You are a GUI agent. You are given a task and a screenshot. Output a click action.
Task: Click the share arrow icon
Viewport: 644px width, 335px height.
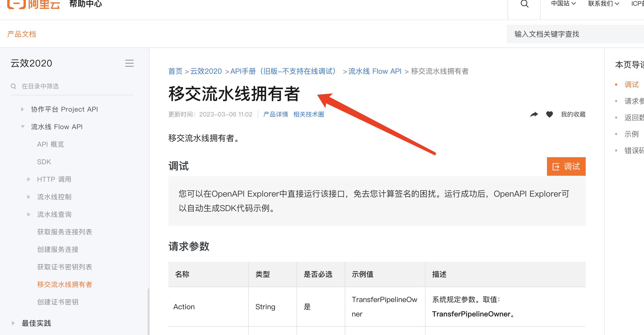[534, 114]
